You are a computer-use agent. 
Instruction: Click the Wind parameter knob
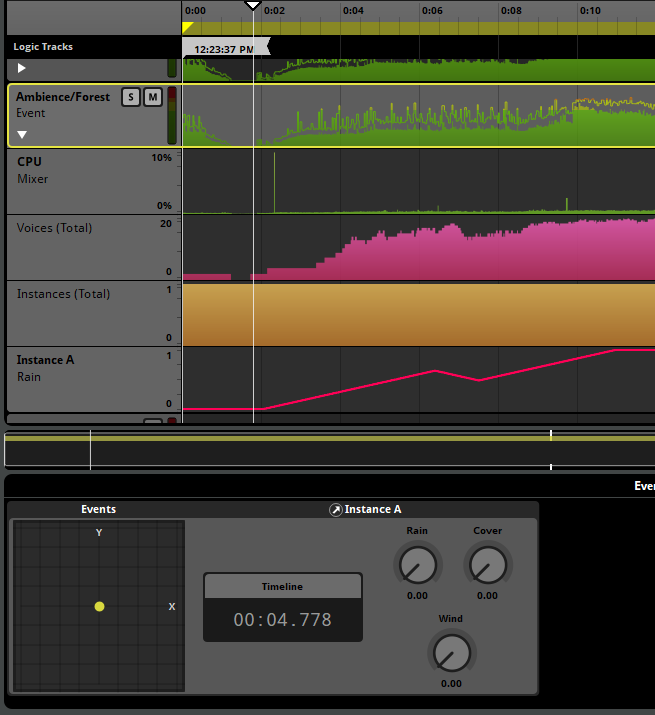(451, 654)
